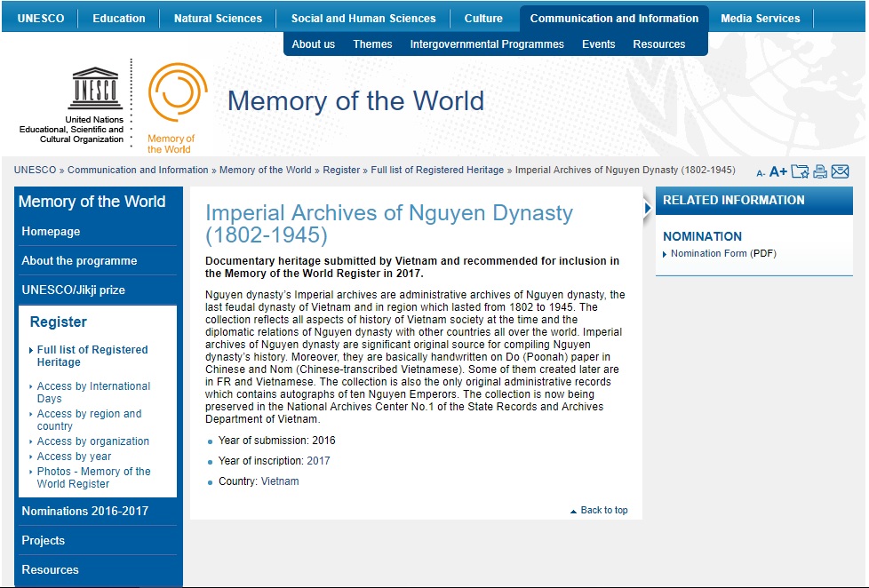Click the Memory of the World sidebar title
This screenshot has width=869, height=588.
click(x=92, y=202)
